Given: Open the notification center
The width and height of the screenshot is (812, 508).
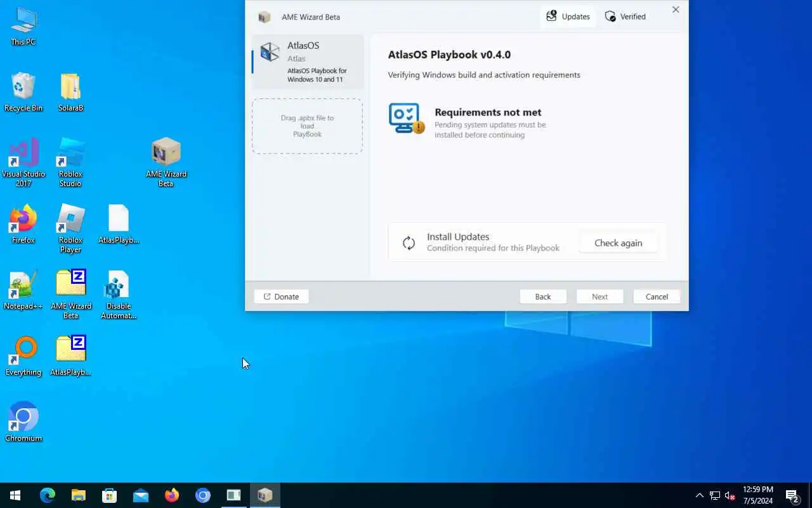Looking at the screenshot, I should [x=792, y=495].
